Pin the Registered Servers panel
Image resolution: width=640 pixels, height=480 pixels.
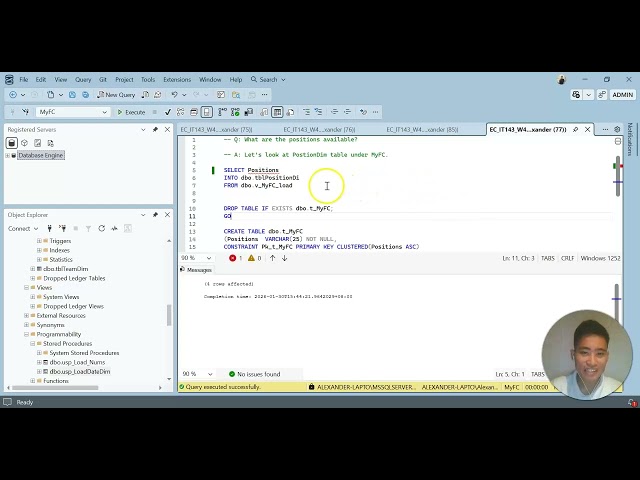(x=155, y=129)
